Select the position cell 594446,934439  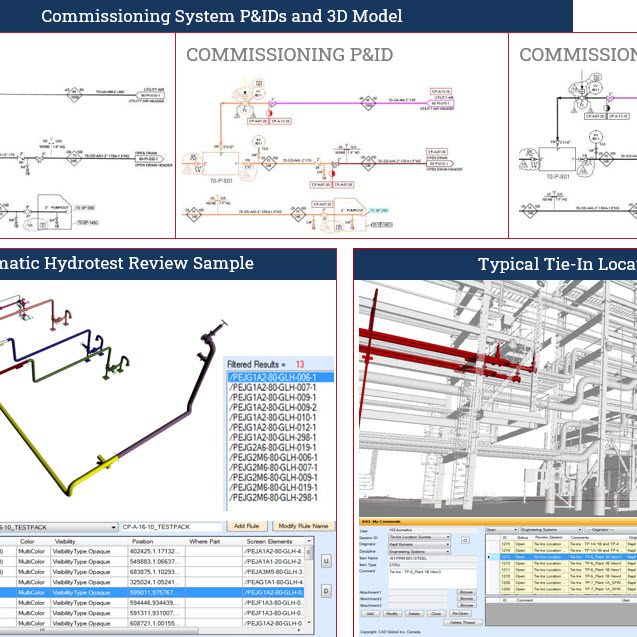click(x=157, y=602)
